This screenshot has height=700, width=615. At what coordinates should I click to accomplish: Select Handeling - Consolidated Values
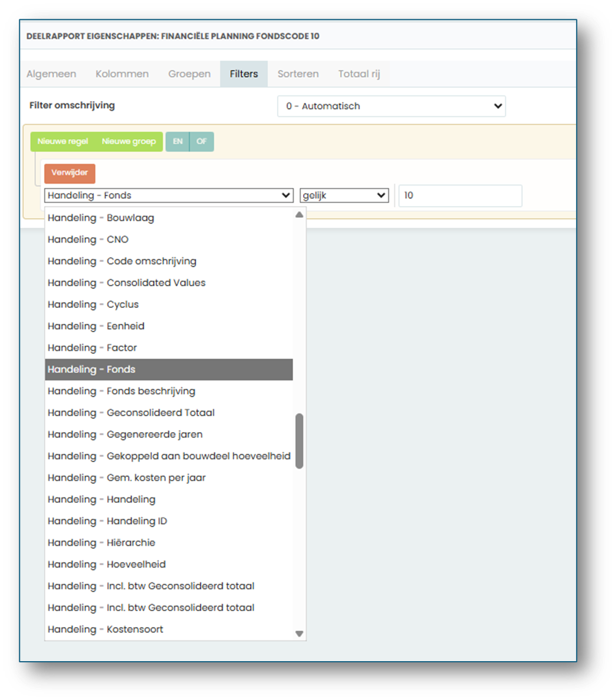coord(169,283)
